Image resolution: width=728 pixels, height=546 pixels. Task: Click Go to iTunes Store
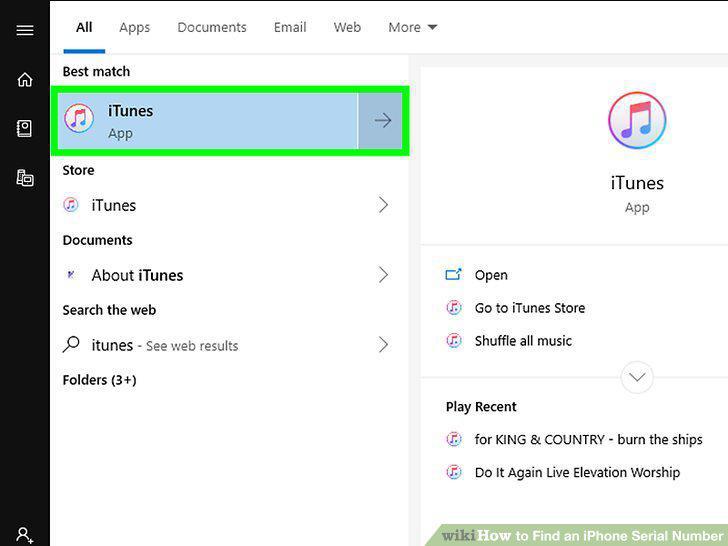coord(530,308)
